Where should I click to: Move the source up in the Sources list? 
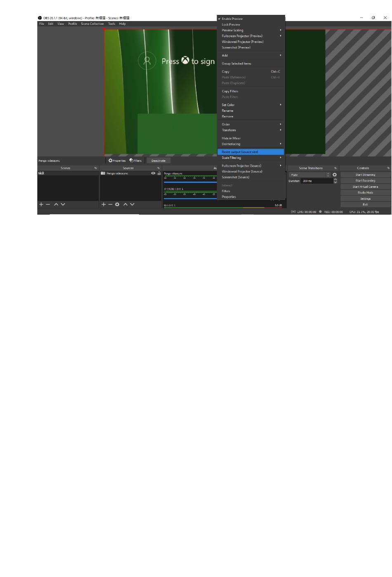coord(125,204)
